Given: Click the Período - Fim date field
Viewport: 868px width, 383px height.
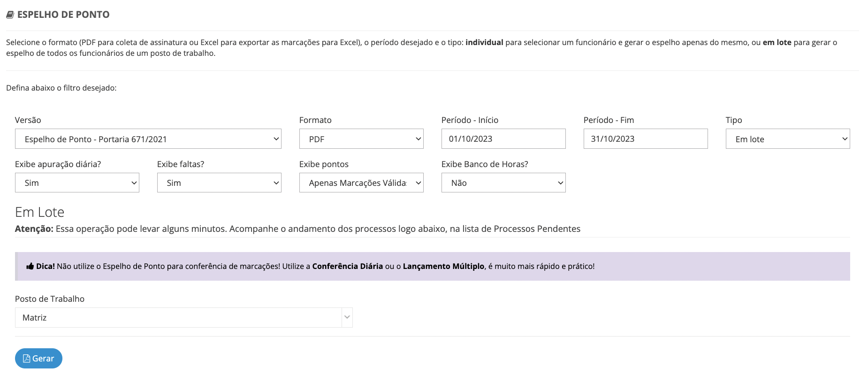Looking at the screenshot, I should point(646,139).
